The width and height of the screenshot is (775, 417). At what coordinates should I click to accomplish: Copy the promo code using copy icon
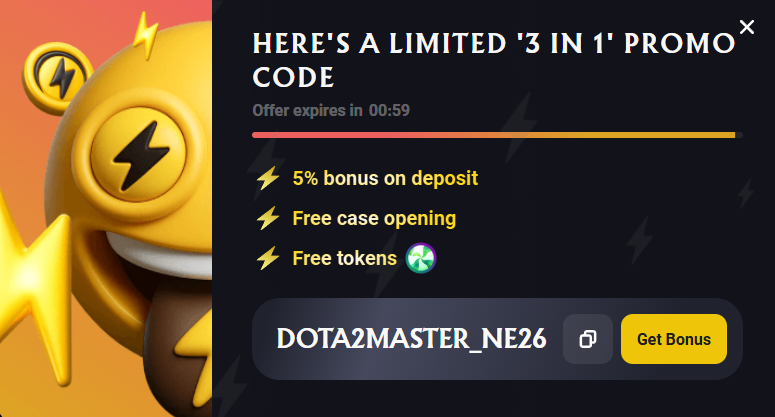(x=588, y=339)
